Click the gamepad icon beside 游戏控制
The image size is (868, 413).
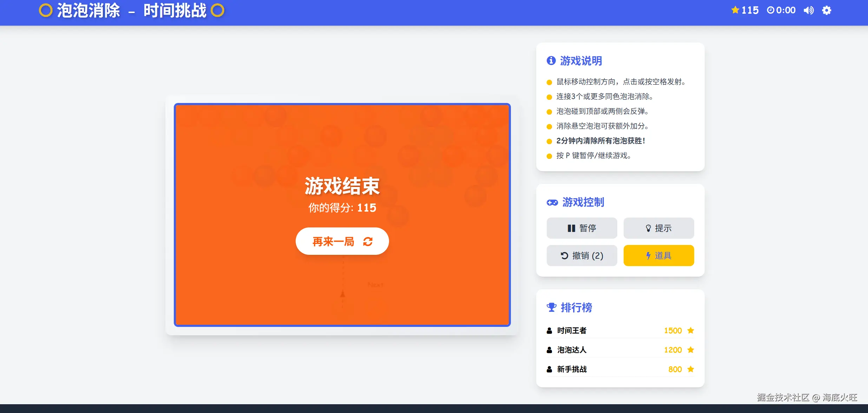tap(552, 202)
